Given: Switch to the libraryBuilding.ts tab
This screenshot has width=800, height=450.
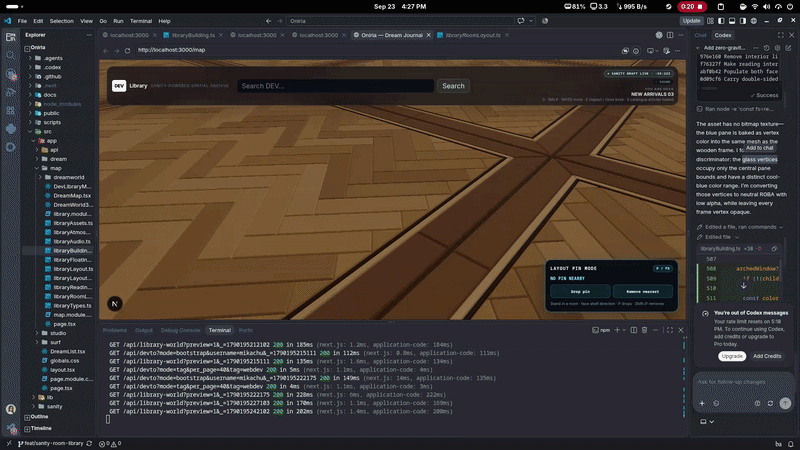Looking at the screenshot, I should coord(193,35).
